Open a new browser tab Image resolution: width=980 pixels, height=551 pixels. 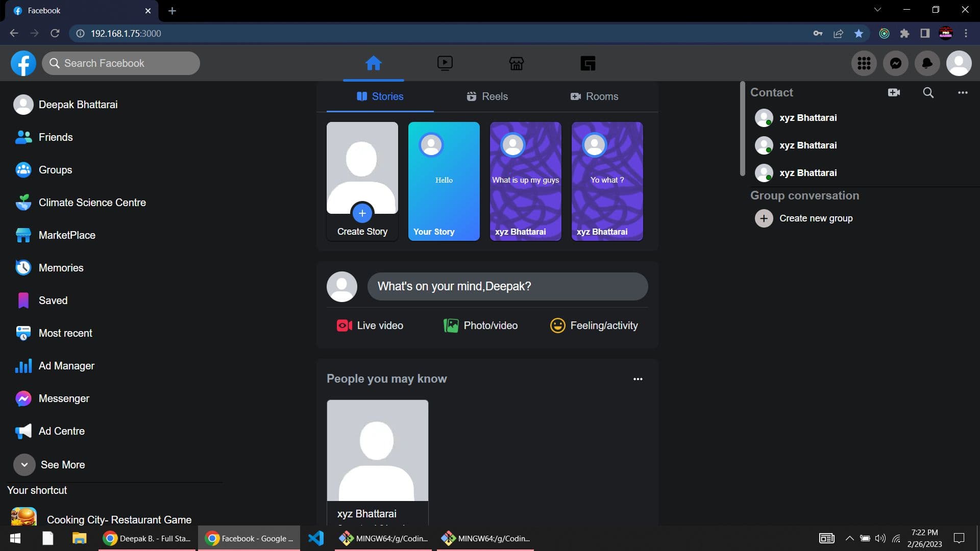pyautogui.click(x=172, y=11)
